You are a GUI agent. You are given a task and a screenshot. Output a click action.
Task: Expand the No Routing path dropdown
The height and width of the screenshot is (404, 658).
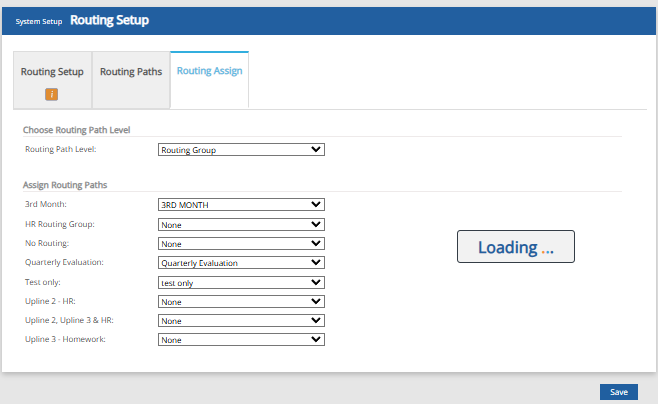click(241, 243)
